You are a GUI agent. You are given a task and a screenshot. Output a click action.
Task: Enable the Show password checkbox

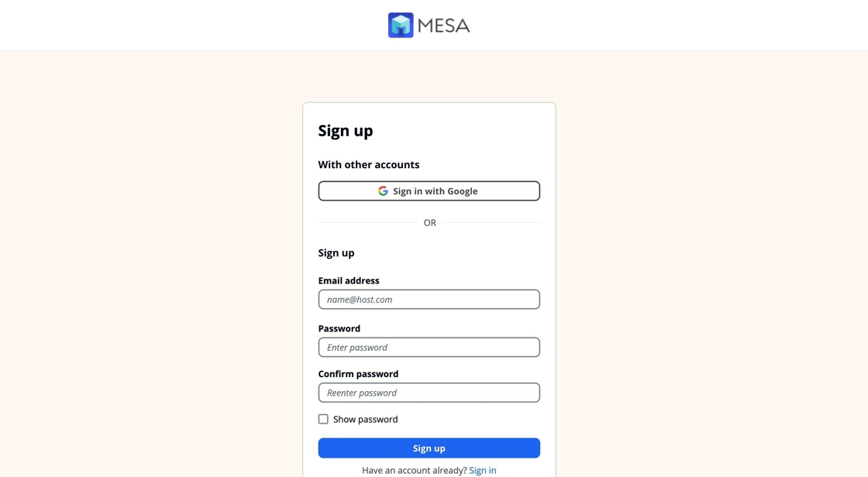(x=323, y=419)
